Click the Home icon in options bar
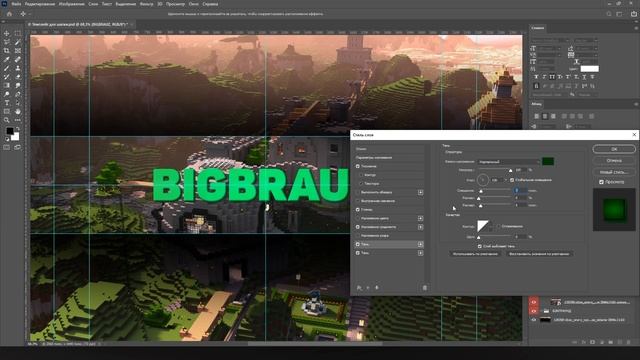 coord(9,14)
